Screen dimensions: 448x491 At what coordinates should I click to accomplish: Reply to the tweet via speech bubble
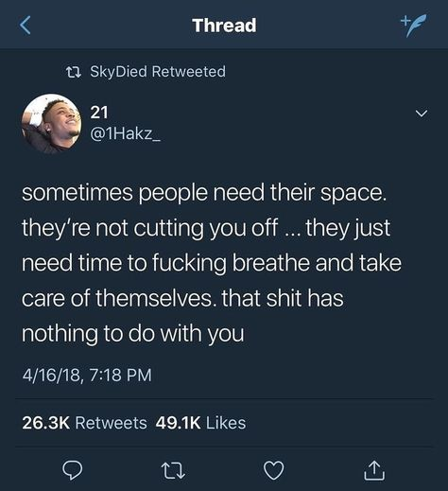pos(73,470)
